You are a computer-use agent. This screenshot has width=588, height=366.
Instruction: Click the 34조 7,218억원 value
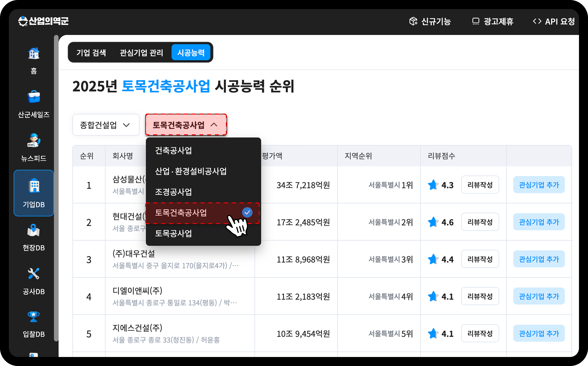(303, 185)
